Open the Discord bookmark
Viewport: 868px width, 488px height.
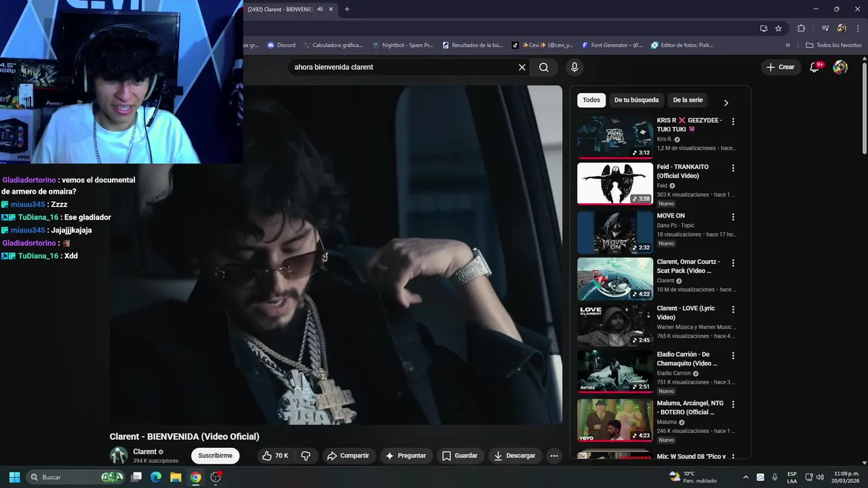coord(281,45)
